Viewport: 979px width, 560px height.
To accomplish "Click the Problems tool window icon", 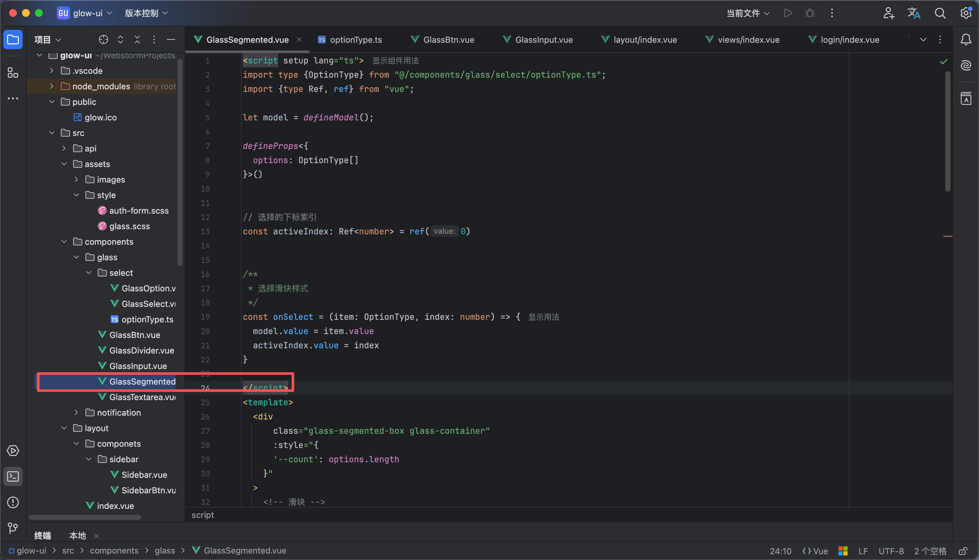I will tap(13, 502).
